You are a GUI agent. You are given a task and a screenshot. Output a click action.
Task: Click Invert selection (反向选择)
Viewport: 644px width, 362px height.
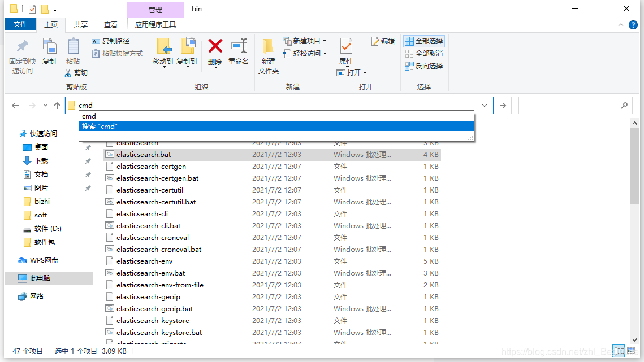click(x=424, y=66)
